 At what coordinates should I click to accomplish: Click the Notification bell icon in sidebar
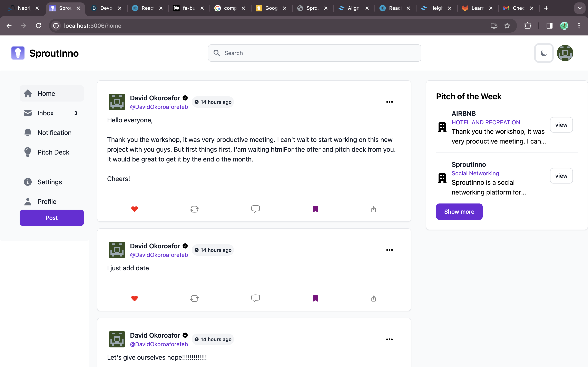[x=28, y=133]
